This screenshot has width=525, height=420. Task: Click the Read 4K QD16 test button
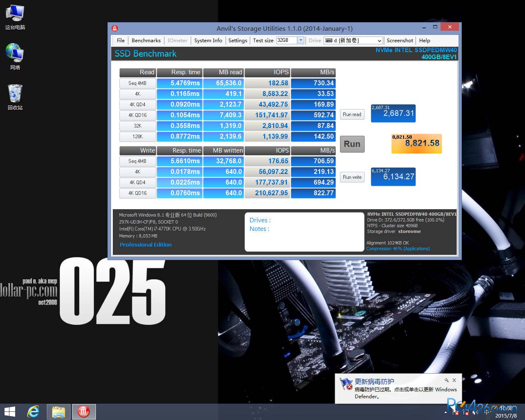(x=137, y=115)
